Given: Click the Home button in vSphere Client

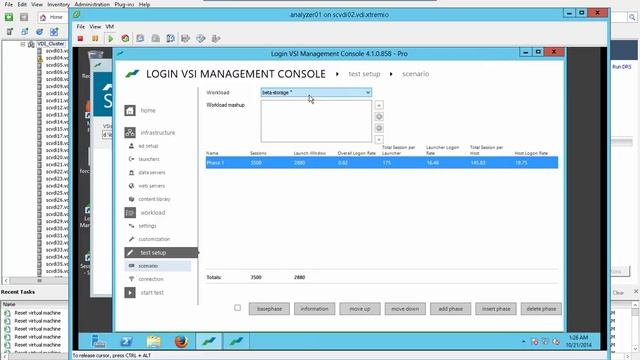Looking at the screenshot, I should 52,17.
